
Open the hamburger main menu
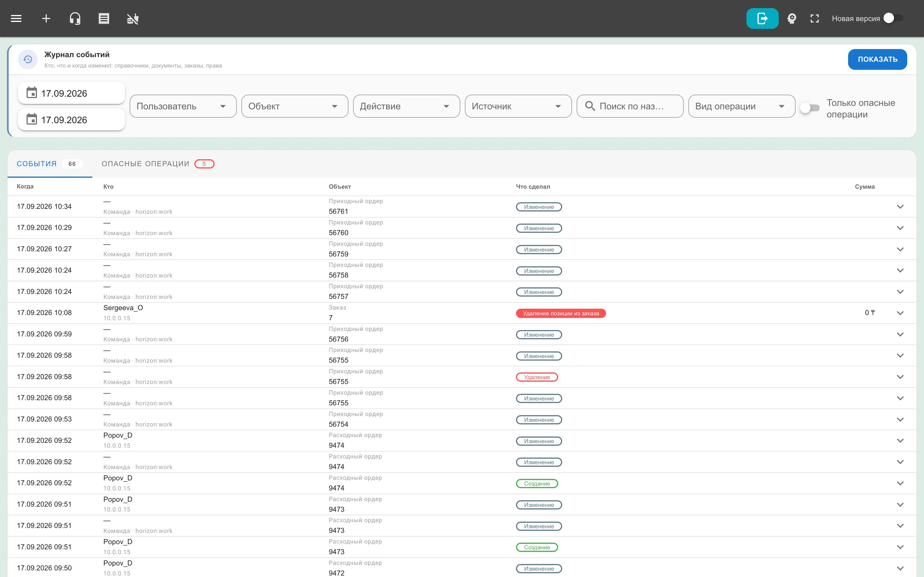coord(16,18)
